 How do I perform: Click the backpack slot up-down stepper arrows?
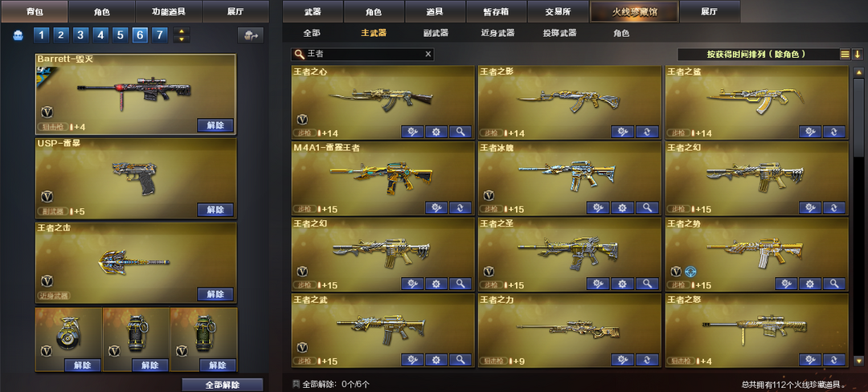[x=181, y=35]
